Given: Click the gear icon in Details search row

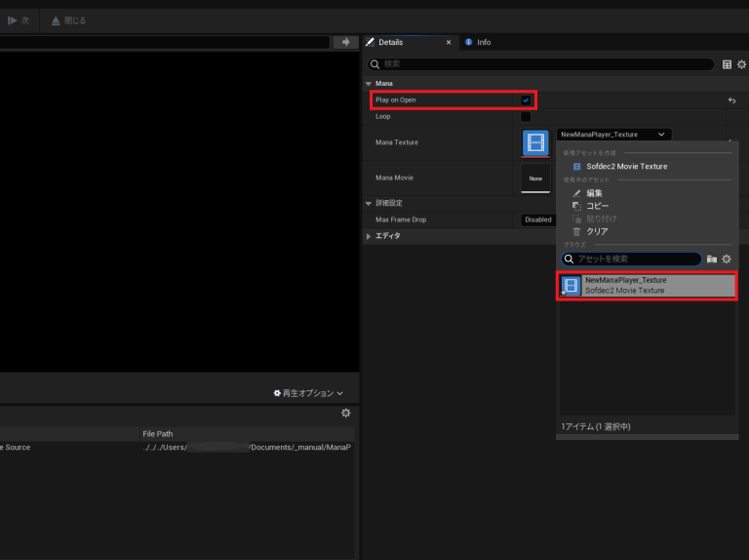Looking at the screenshot, I should [x=741, y=64].
